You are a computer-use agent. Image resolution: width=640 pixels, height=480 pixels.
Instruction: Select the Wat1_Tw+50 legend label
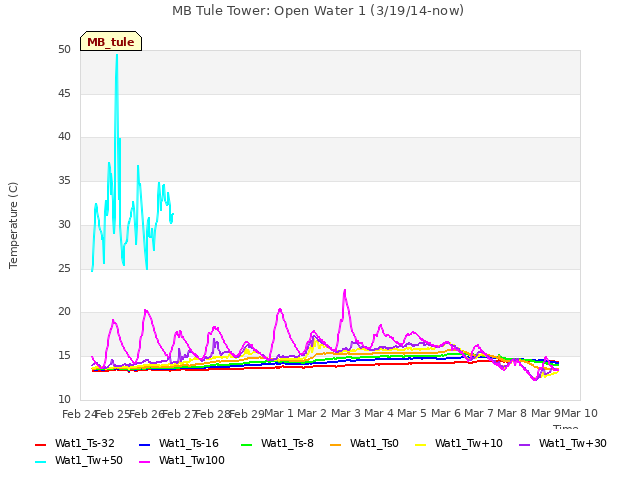pyautogui.click(x=89, y=461)
